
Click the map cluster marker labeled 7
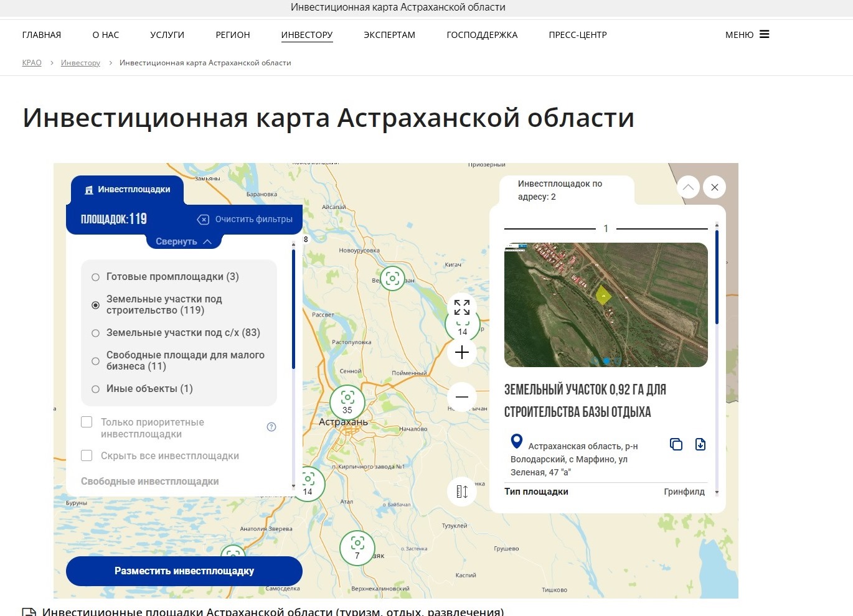[357, 548]
